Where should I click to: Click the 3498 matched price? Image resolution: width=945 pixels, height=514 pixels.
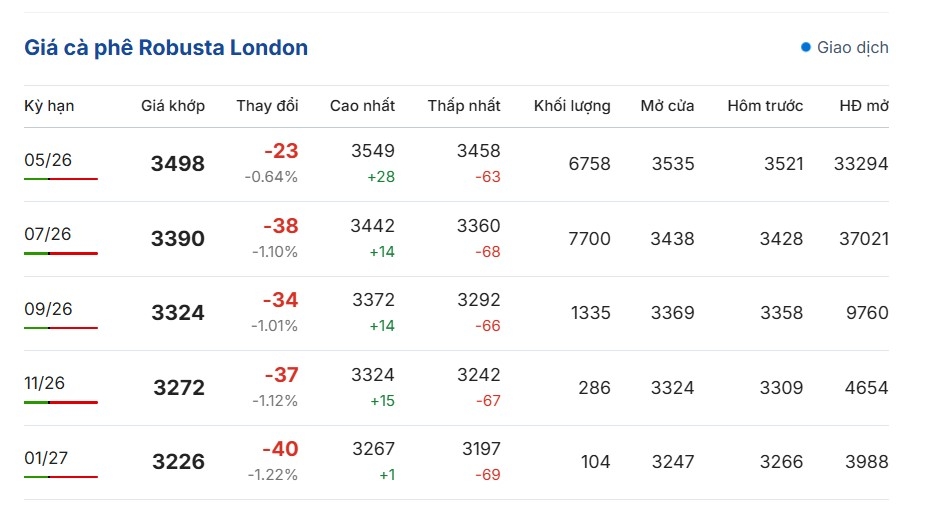[178, 164]
